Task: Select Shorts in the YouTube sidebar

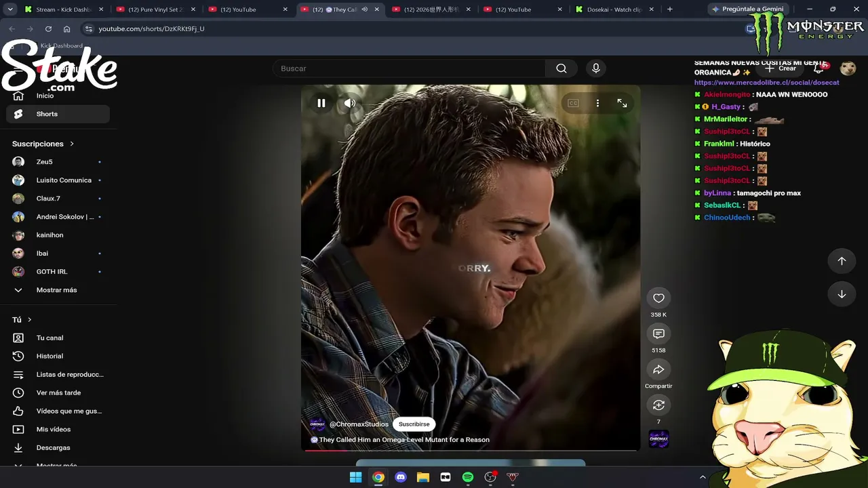Action: point(58,114)
